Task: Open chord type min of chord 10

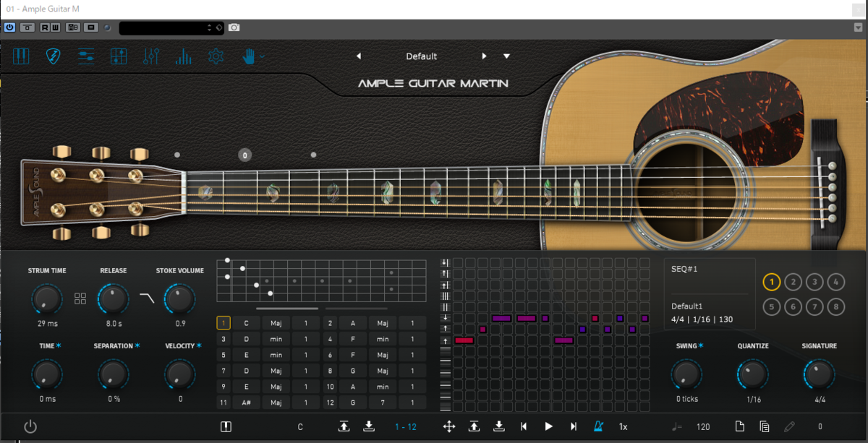Action: (383, 387)
